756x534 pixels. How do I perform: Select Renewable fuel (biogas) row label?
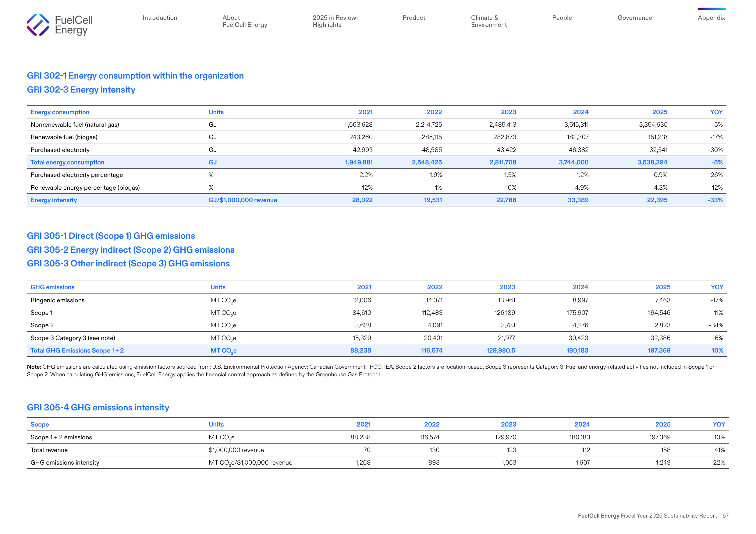[64, 137]
